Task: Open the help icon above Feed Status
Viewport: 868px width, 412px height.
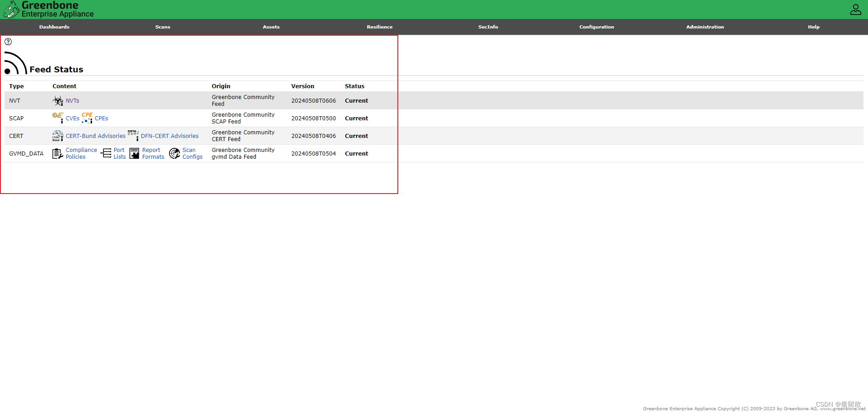Action: pos(8,42)
